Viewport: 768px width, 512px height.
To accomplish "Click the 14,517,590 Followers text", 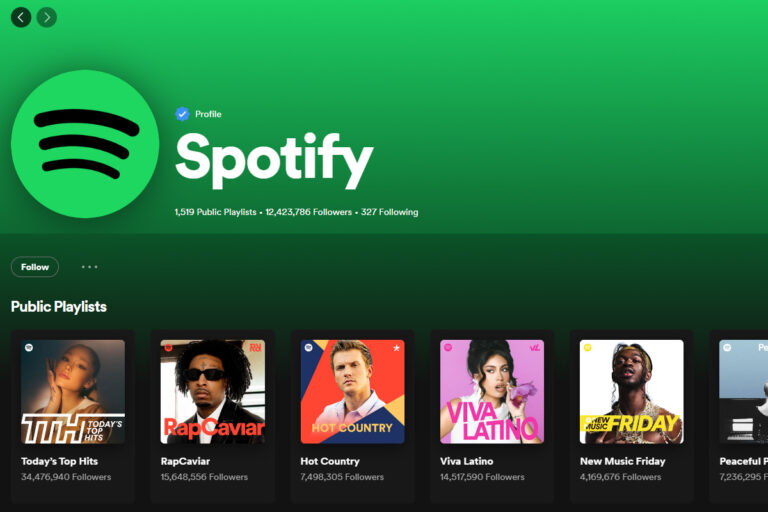I will pyautogui.click(x=482, y=477).
